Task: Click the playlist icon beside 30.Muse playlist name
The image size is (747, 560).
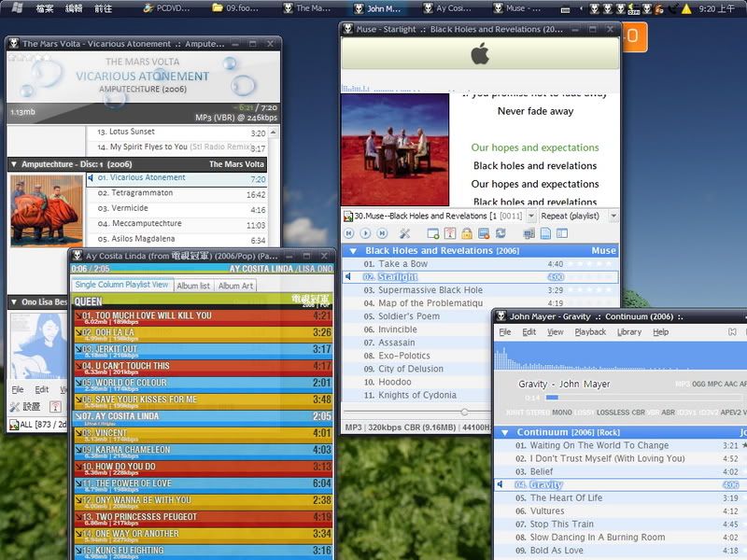Action: (348, 217)
